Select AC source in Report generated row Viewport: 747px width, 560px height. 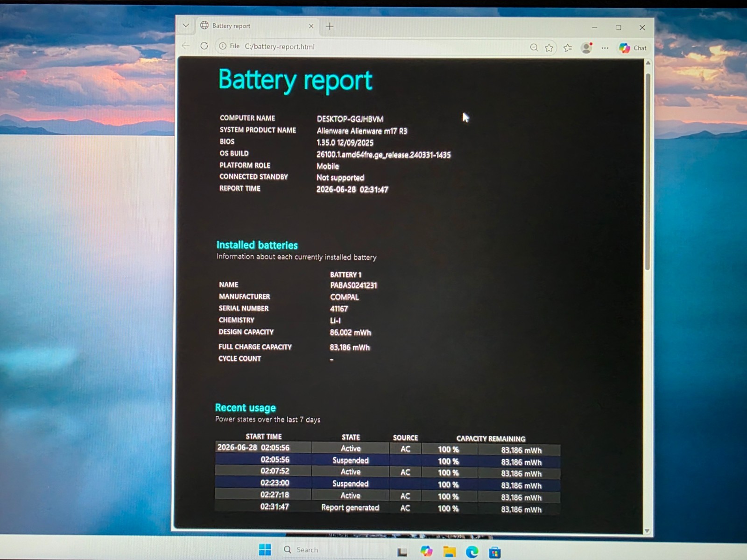(x=405, y=508)
